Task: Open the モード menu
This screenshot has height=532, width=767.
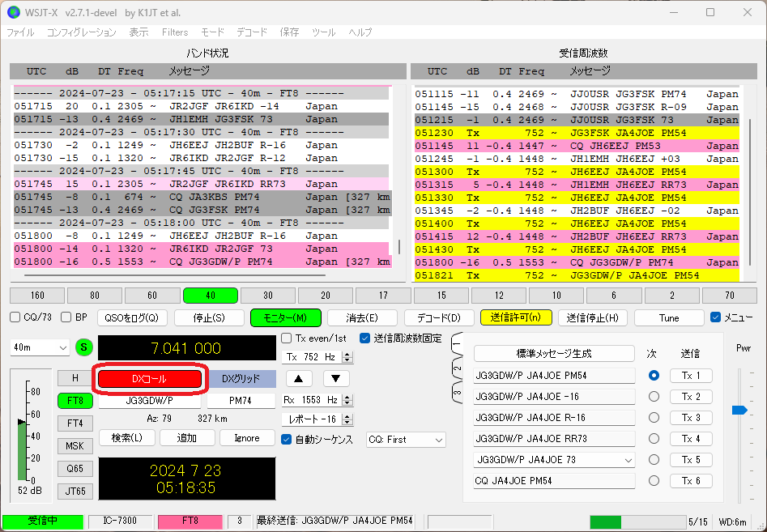Action: [212, 32]
